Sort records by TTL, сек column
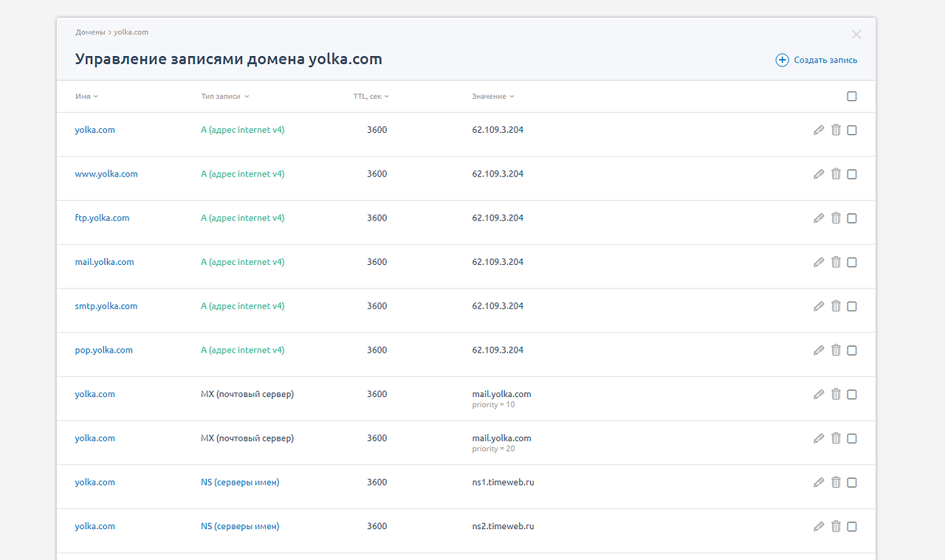The height and width of the screenshot is (560, 945). point(371,97)
